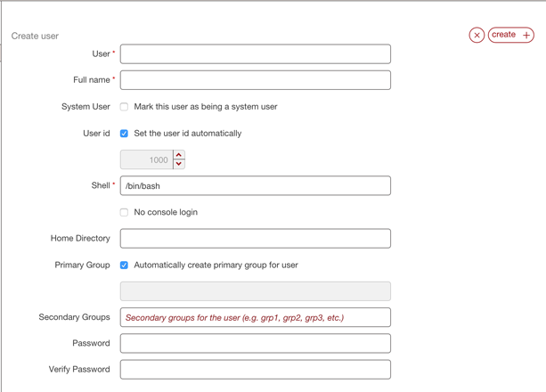Focus the User name input field
546x392 pixels.
click(x=256, y=54)
